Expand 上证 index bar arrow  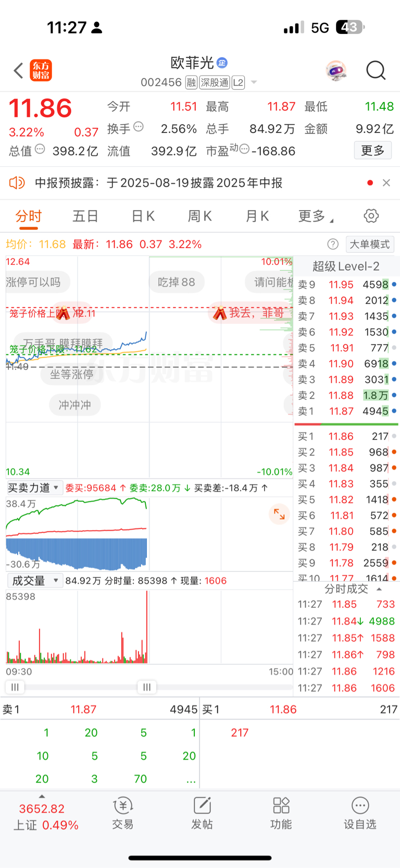pos(42,796)
